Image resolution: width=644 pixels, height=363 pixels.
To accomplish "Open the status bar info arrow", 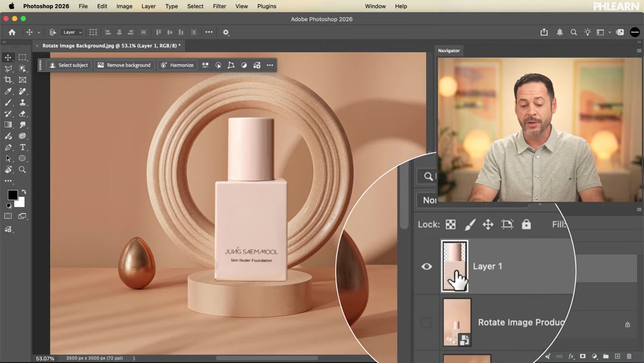I will (x=134, y=358).
